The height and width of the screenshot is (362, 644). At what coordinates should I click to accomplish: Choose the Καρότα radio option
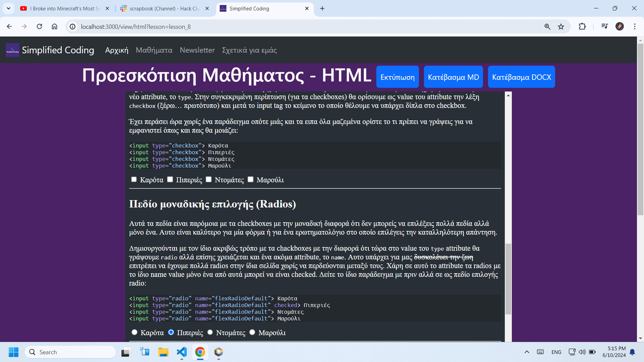pyautogui.click(x=134, y=332)
